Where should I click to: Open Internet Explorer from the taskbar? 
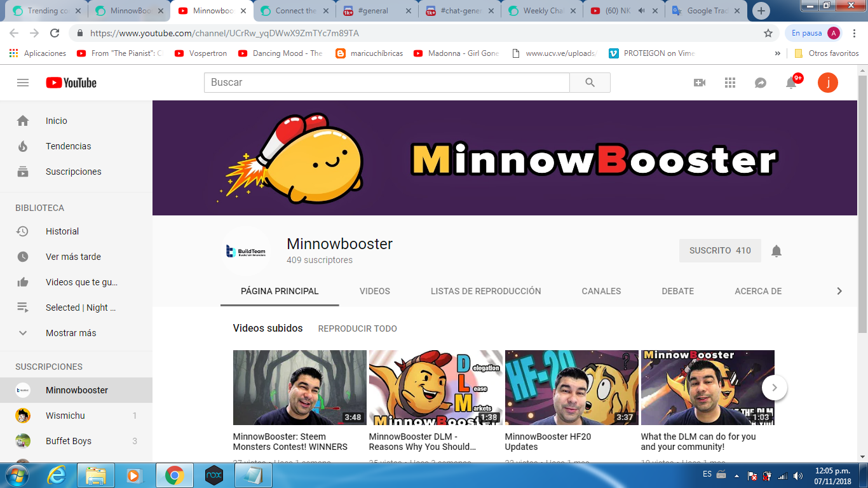[57, 475]
